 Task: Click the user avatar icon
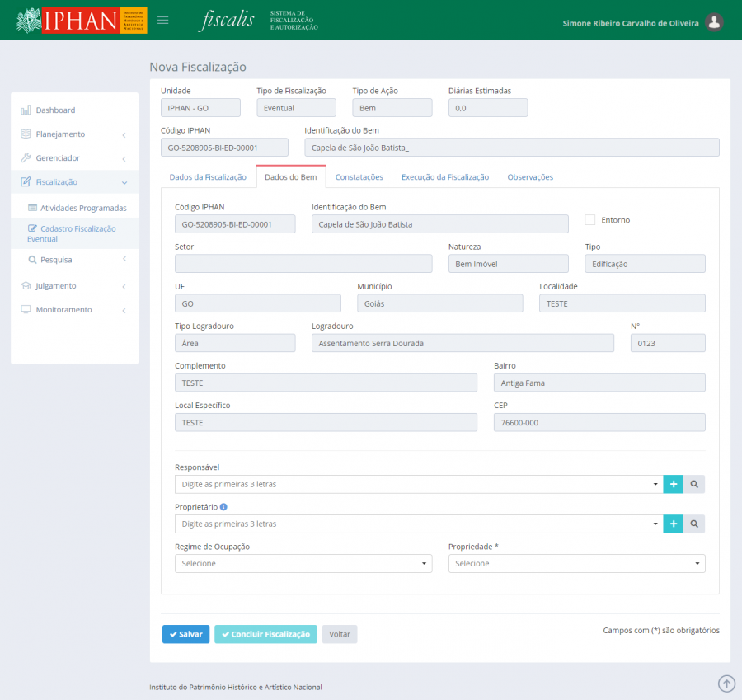(715, 22)
